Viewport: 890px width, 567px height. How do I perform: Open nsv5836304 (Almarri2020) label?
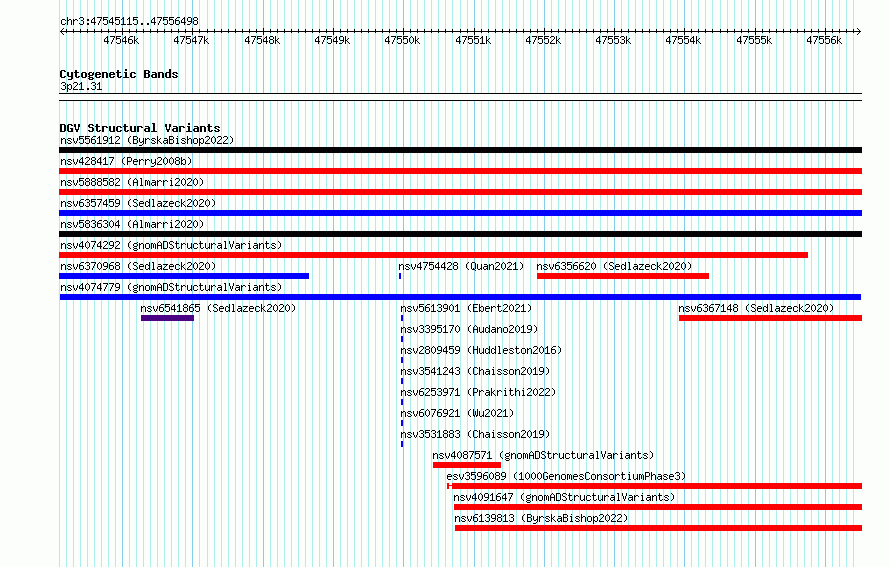pos(132,224)
